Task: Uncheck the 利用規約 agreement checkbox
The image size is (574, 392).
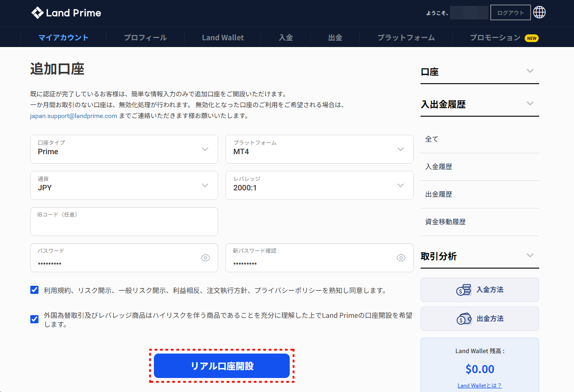Action: tap(34, 290)
